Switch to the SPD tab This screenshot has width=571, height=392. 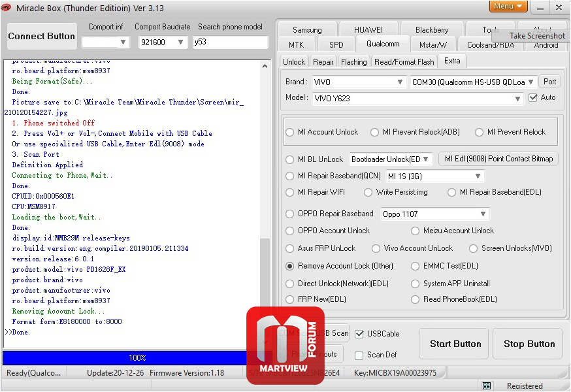pos(336,45)
